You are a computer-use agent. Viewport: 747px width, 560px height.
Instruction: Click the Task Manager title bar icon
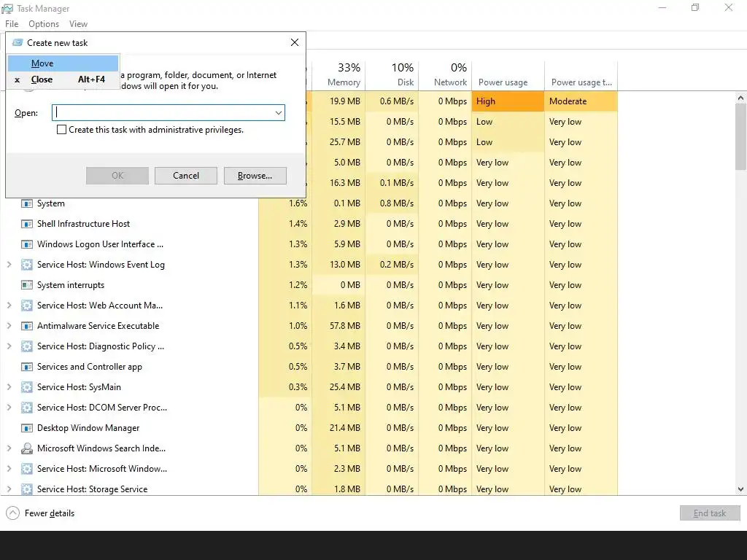click(x=7, y=9)
